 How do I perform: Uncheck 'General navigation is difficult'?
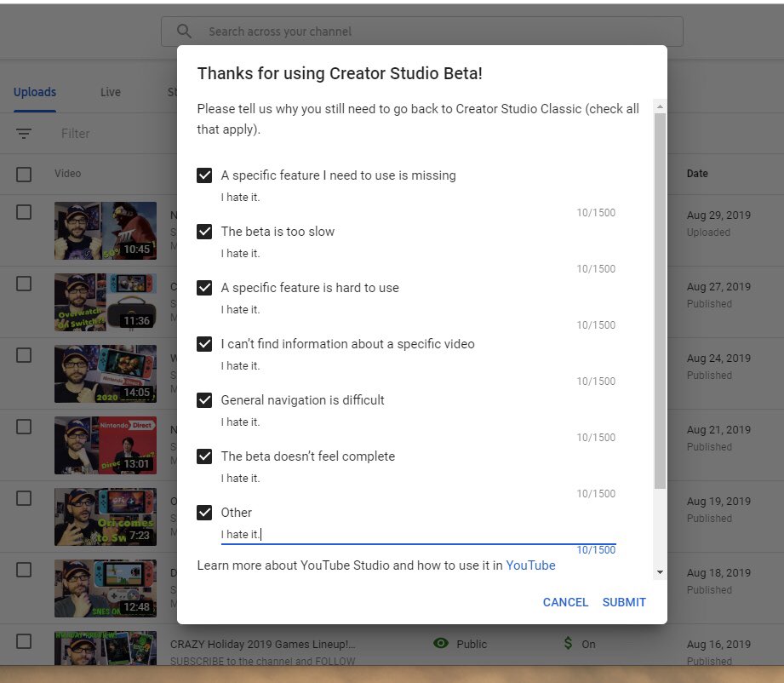[x=204, y=399]
